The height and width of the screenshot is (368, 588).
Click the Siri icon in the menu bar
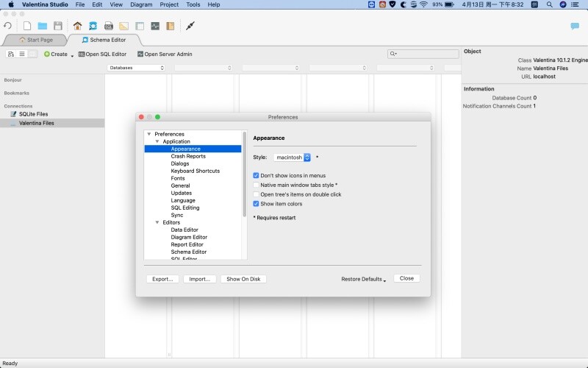click(x=563, y=4)
